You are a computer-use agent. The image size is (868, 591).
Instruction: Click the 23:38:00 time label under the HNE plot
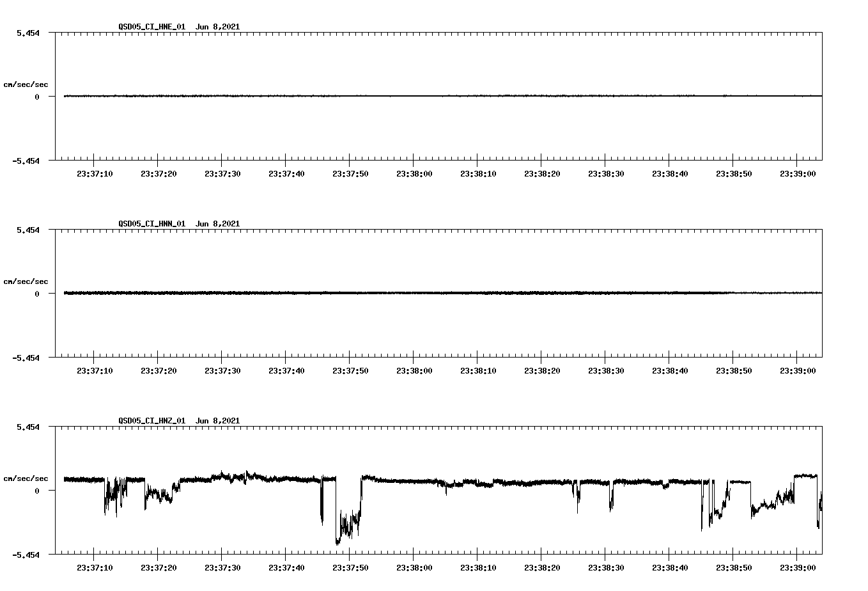pos(414,173)
